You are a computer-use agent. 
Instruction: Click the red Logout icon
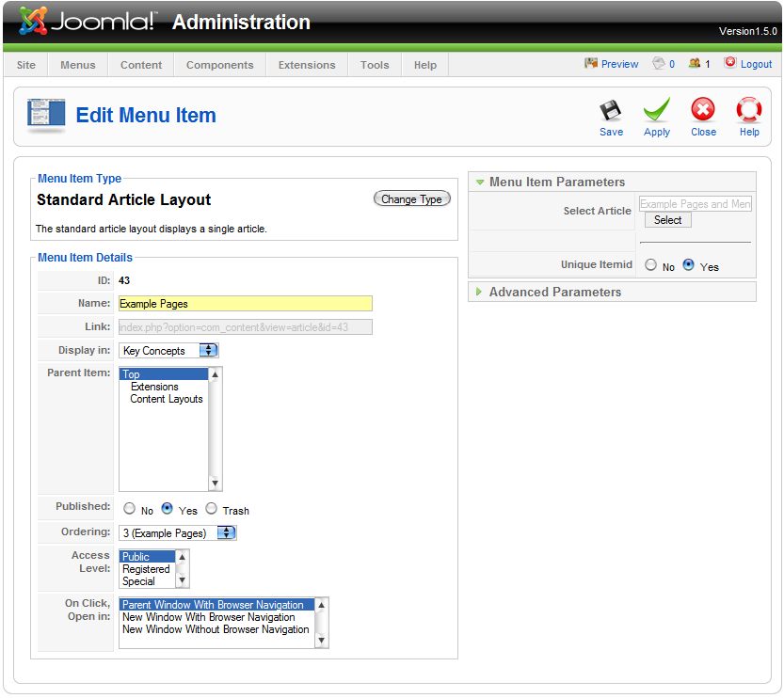(x=730, y=63)
